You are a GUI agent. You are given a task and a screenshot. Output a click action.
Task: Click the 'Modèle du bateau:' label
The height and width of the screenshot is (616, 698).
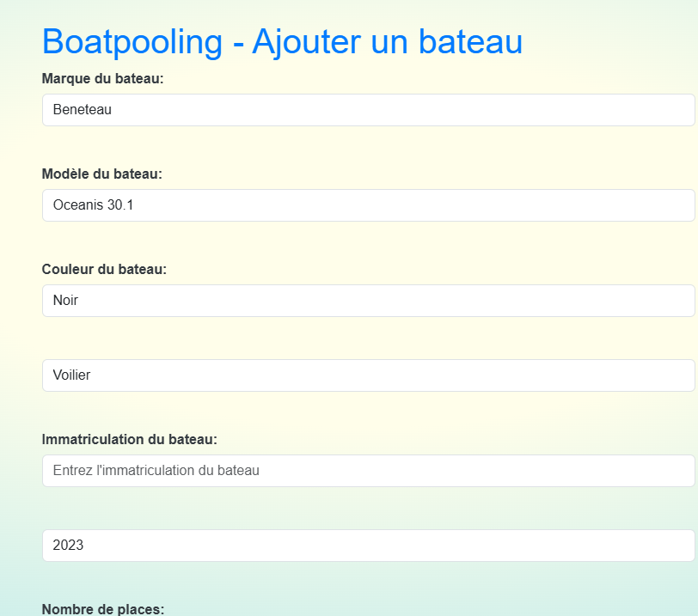point(102,174)
